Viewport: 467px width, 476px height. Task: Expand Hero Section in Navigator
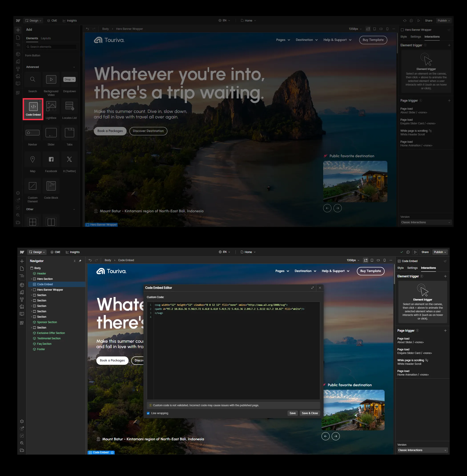[31, 279]
